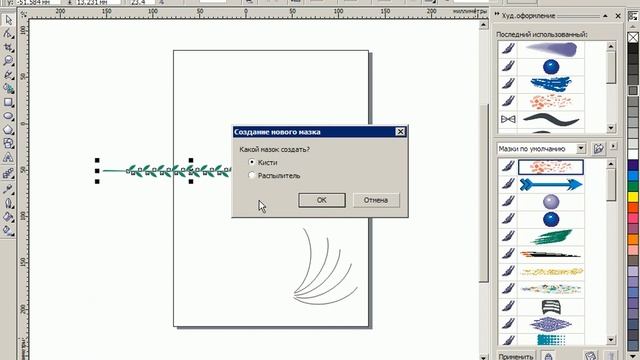Select the purple diamond pattern stroke
640x360 pixels.
coord(551,324)
